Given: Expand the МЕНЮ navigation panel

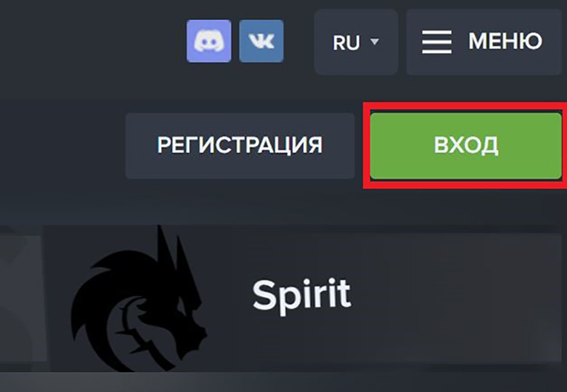Looking at the screenshot, I should [484, 42].
